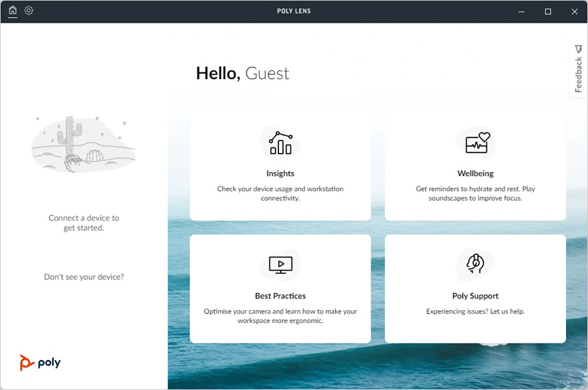
Task: Close the Poly Lens window
Action: tap(574, 12)
